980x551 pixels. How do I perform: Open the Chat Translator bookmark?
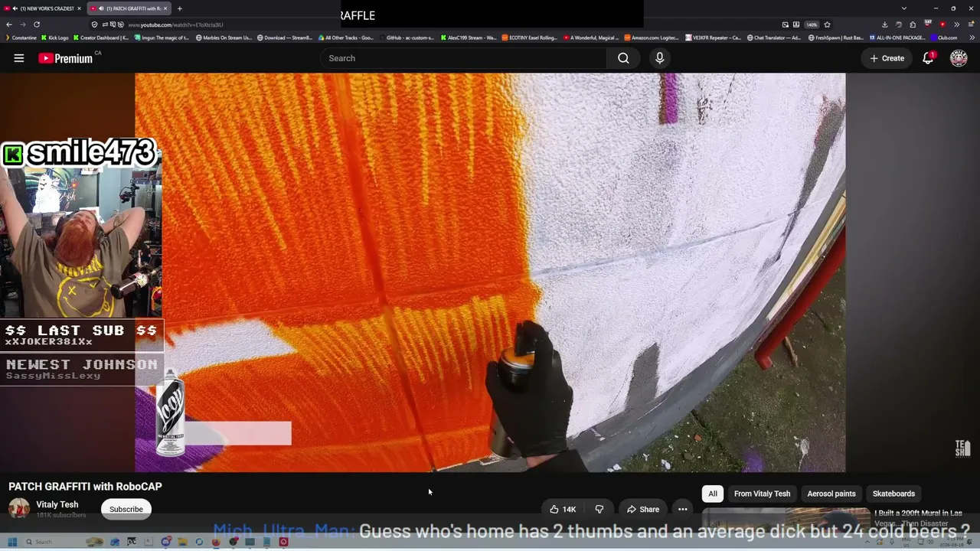point(773,37)
